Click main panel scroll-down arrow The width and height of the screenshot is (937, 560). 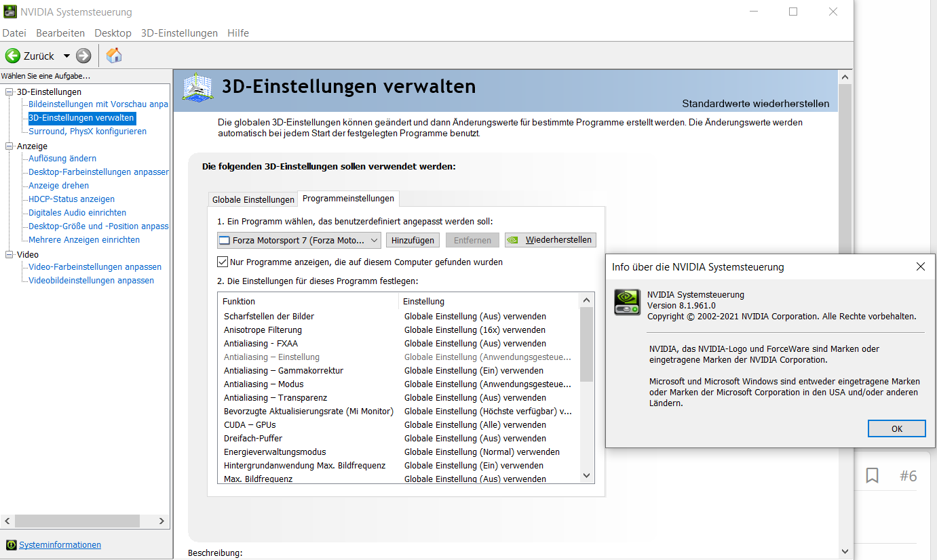click(845, 552)
